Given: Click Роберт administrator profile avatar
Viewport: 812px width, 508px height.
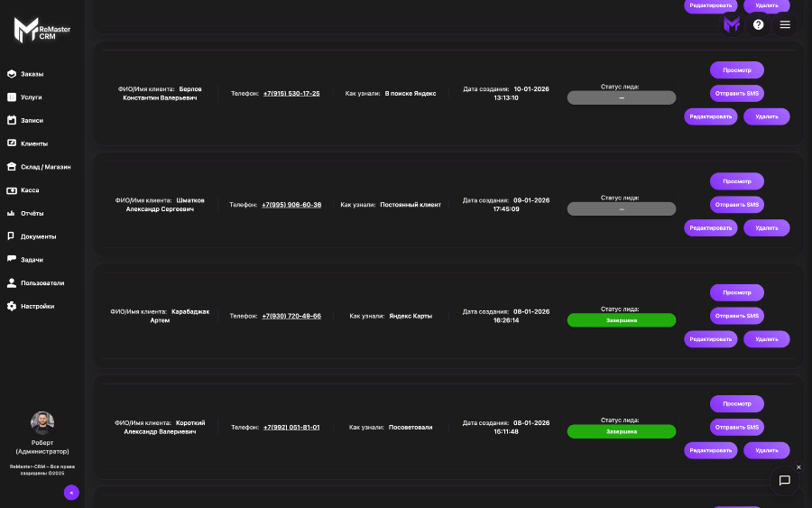Looking at the screenshot, I should tap(42, 423).
